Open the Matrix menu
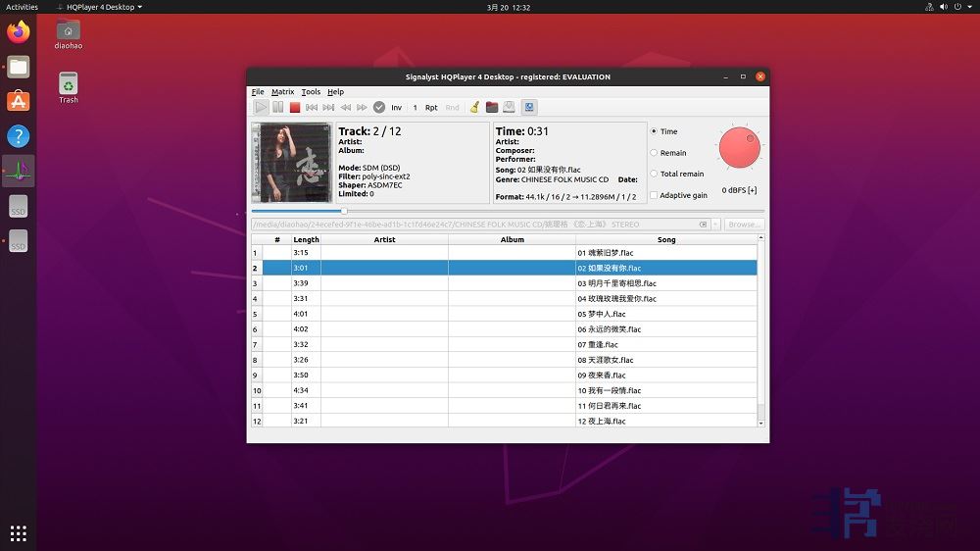 coord(282,92)
